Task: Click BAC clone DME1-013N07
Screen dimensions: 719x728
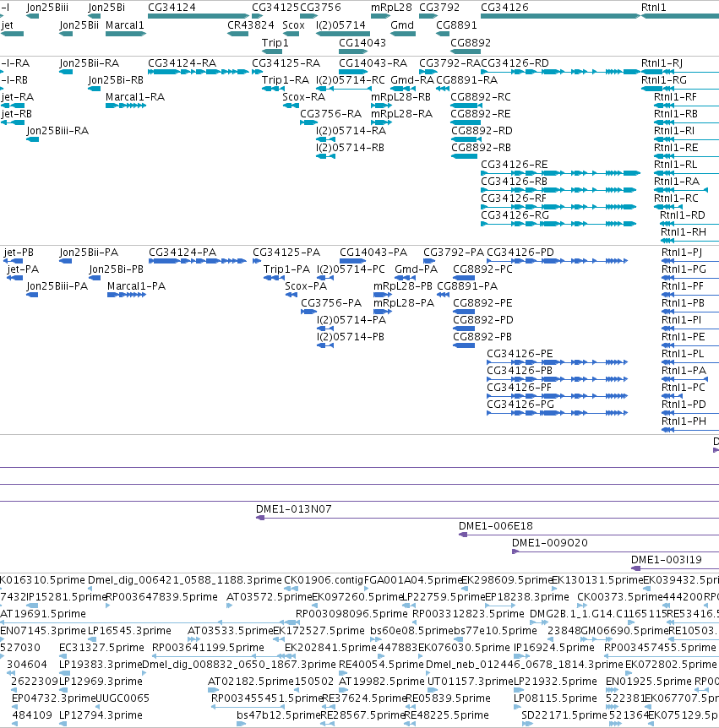Action: tap(293, 509)
